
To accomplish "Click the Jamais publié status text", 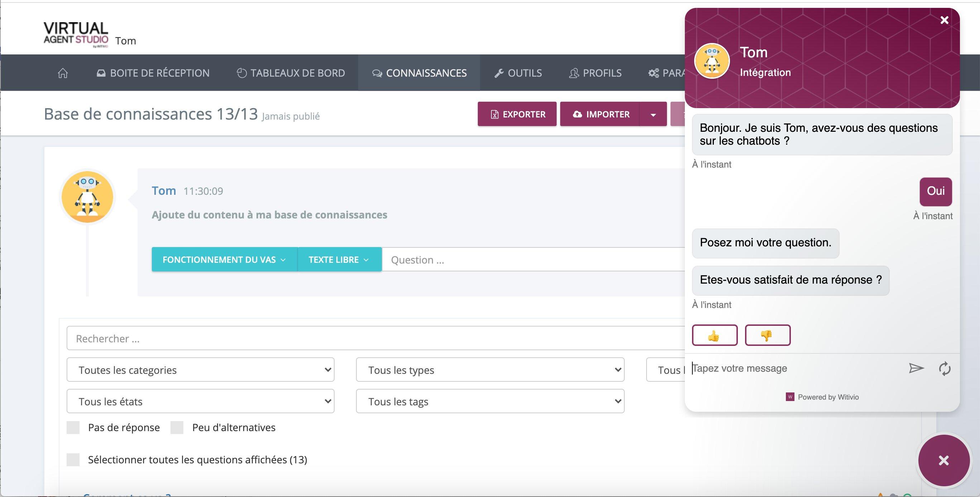I will tap(290, 116).
